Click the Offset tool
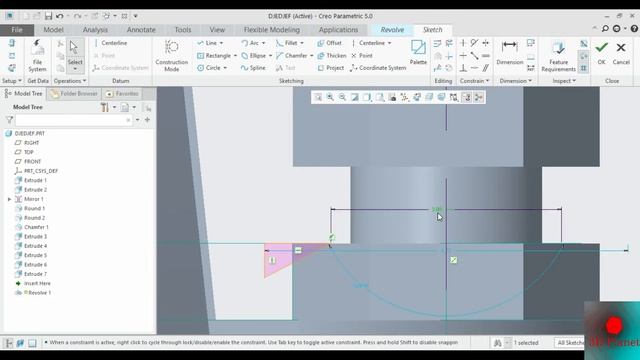The height and width of the screenshot is (360, 640). [x=329, y=43]
